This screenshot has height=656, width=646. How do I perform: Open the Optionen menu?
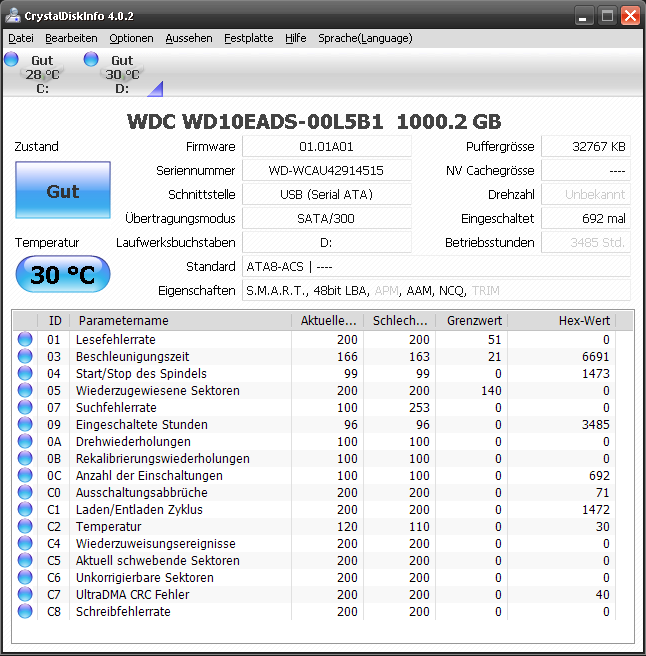pyautogui.click(x=131, y=38)
